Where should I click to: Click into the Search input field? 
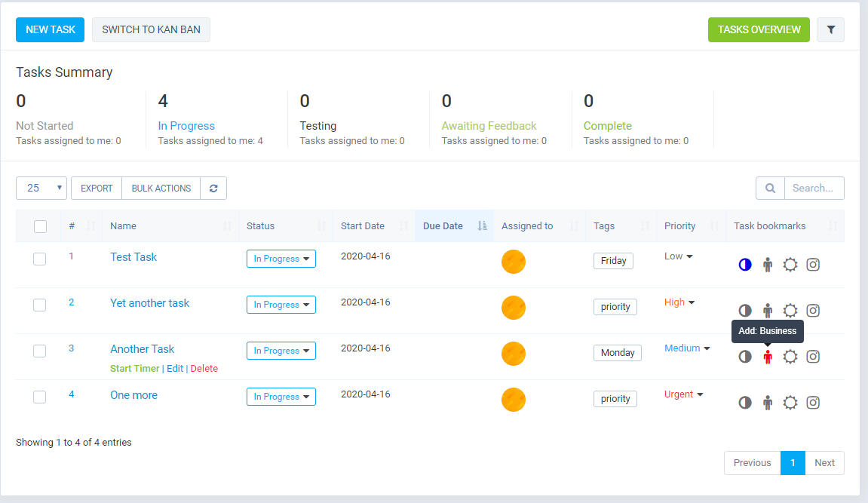click(814, 188)
